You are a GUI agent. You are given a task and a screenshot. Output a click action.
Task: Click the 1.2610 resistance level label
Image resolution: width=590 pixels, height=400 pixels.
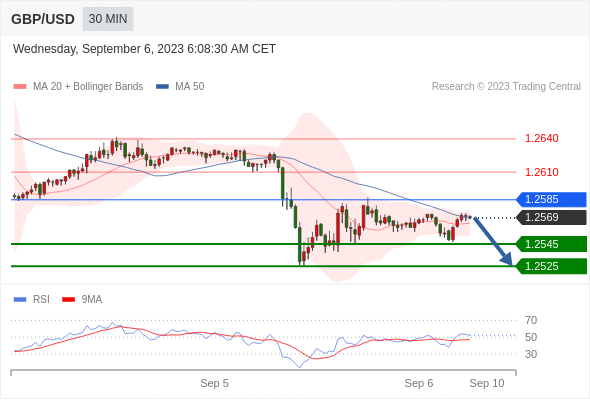[541, 172]
